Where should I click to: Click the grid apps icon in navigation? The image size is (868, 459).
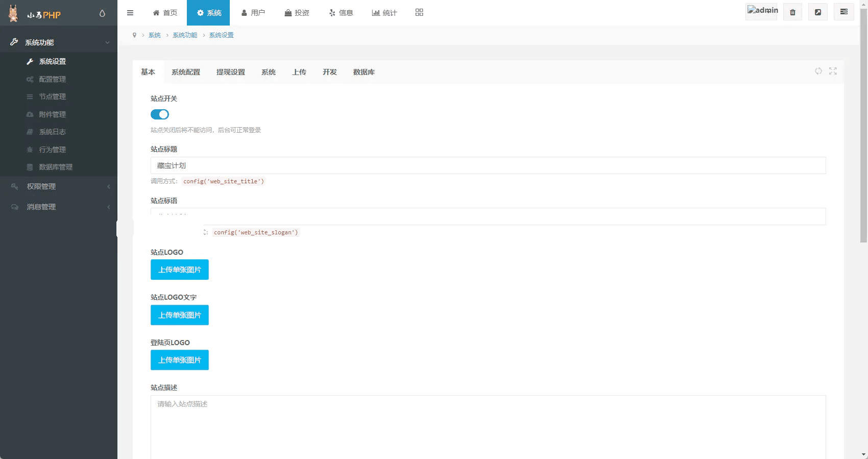click(419, 13)
